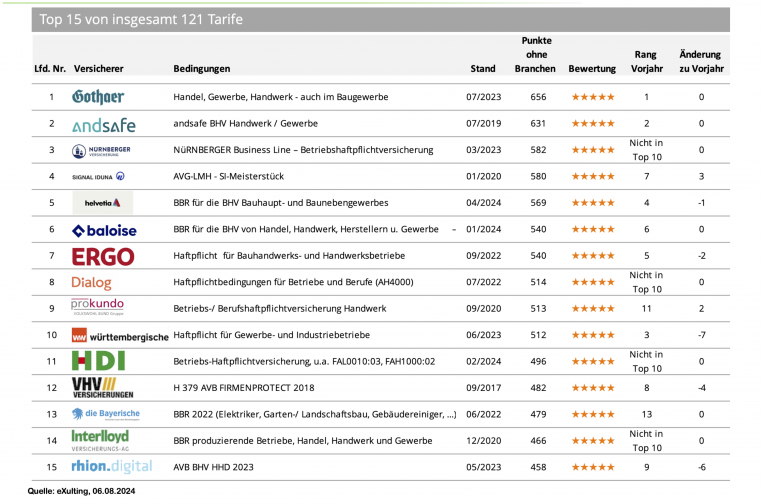Click the württembergische logo
The height and width of the screenshot is (500, 763).
pos(120,336)
